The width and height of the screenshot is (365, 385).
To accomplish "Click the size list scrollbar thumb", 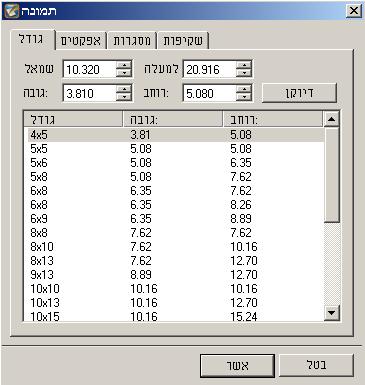I will coord(331,174).
